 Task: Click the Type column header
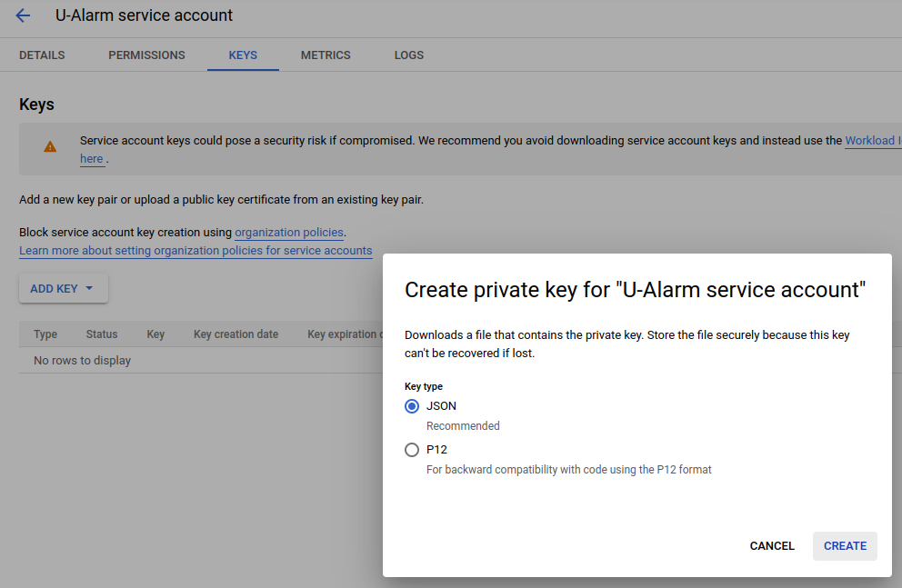coord(45,334)
